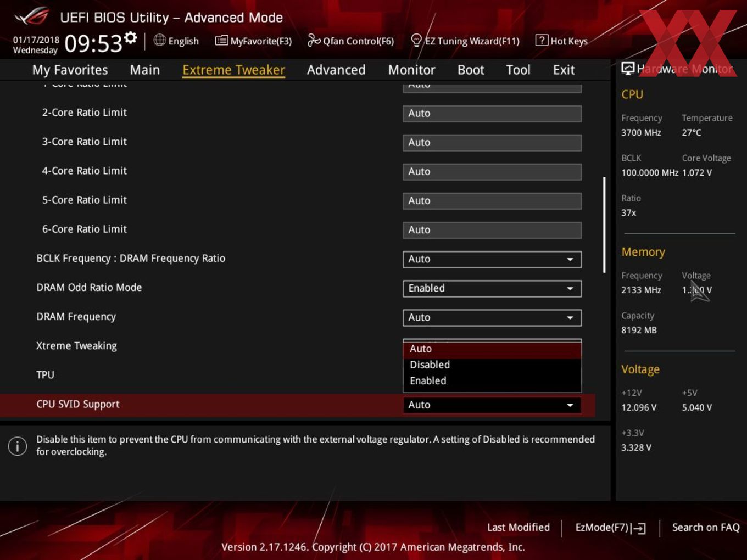Viewport: 747px width, 560px height.
Task: Switch to Main tab
Action: pos(145,70)
